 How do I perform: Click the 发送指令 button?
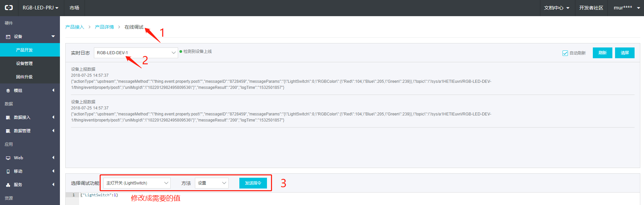click(x=253, y=183)
